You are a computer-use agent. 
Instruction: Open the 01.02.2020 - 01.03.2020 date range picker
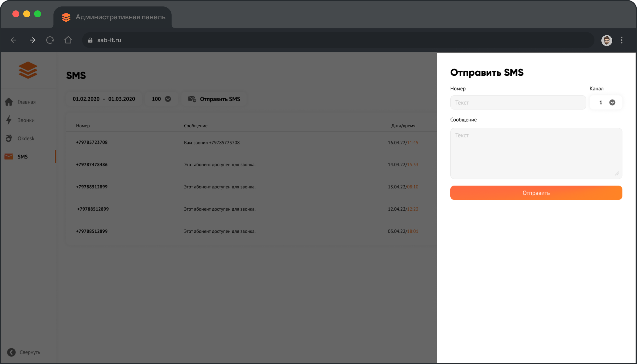(x=104, y=99)
